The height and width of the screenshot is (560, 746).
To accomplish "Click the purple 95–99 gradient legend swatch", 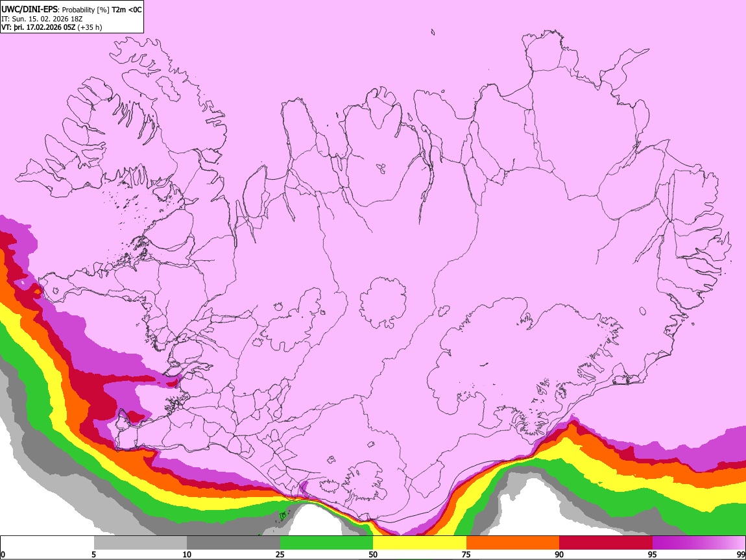I will point(699,543).
